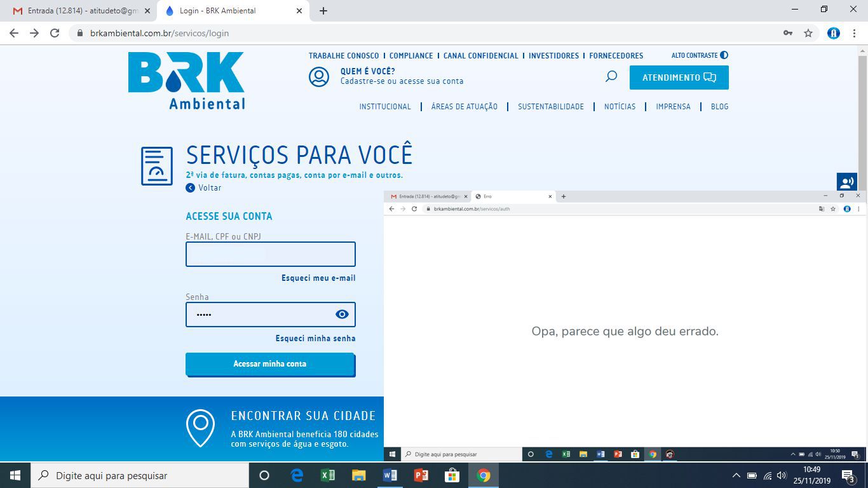The width and height of the screenshot is (868, 488).
Task: Open the accessibility sign-language widget
Action: click(x=846, y=182)
